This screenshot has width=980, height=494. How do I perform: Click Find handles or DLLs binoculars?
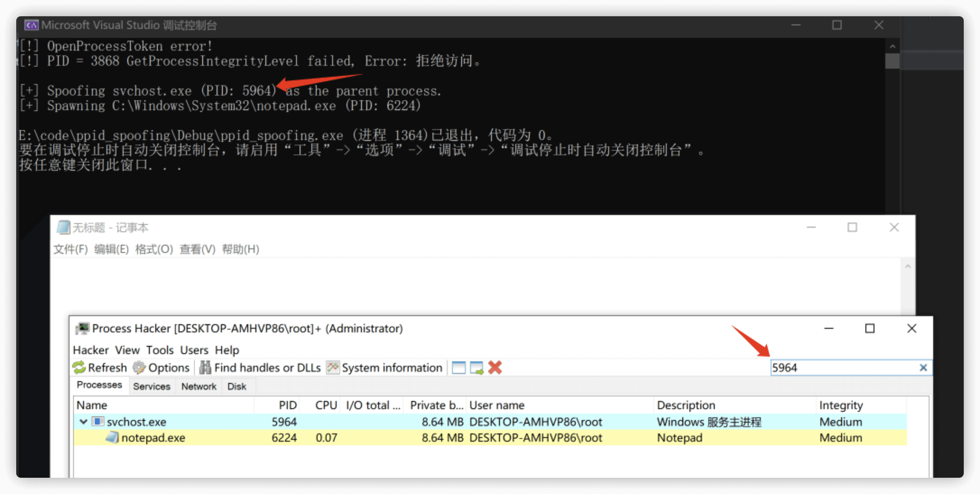[x=205, y=368]
